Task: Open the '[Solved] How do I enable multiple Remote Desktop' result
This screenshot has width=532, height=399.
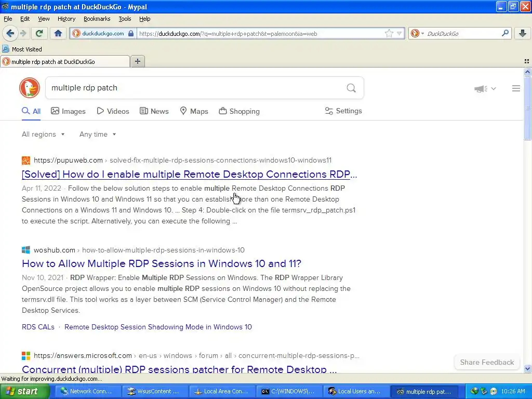Action: [x=189, y=174]
